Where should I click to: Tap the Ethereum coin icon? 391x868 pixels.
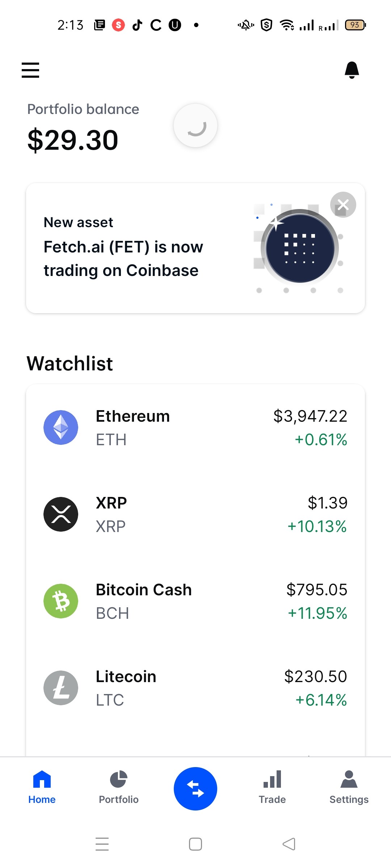point(61,427)
